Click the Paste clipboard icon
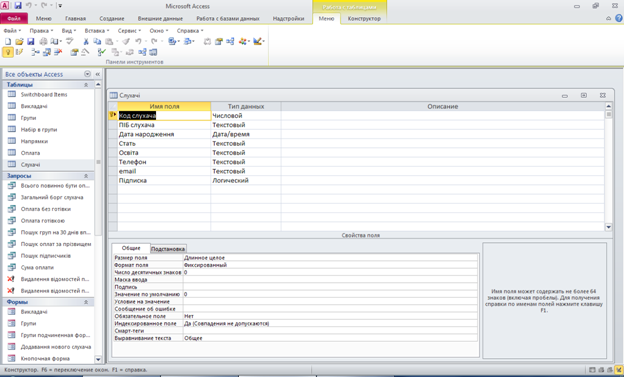624x377 pixels. coord(109,41)
